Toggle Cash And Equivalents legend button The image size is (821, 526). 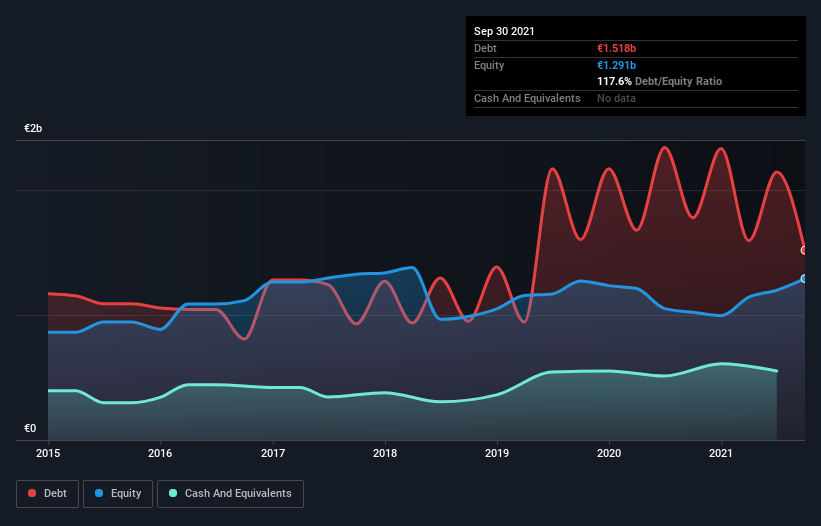(x=230, y=494)
